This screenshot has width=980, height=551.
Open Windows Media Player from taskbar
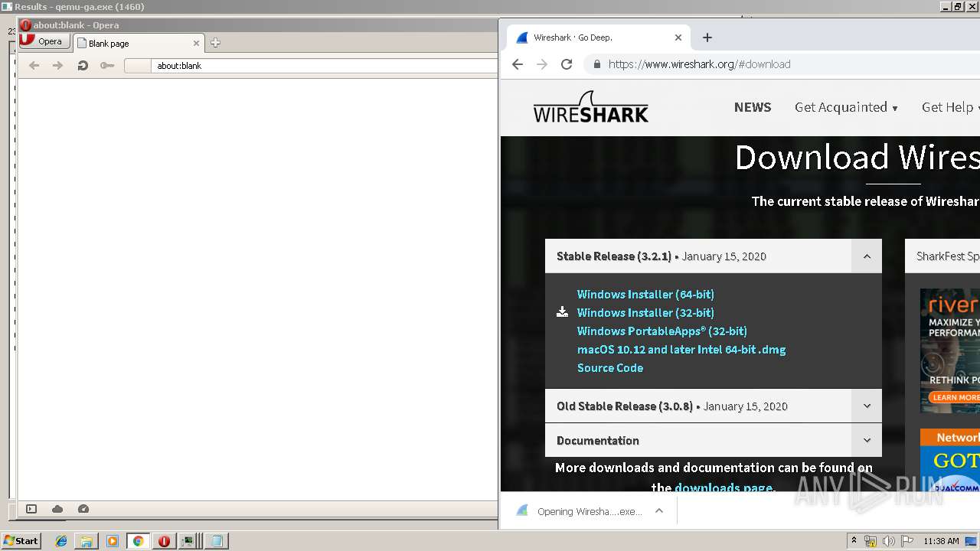click(113, 541)
